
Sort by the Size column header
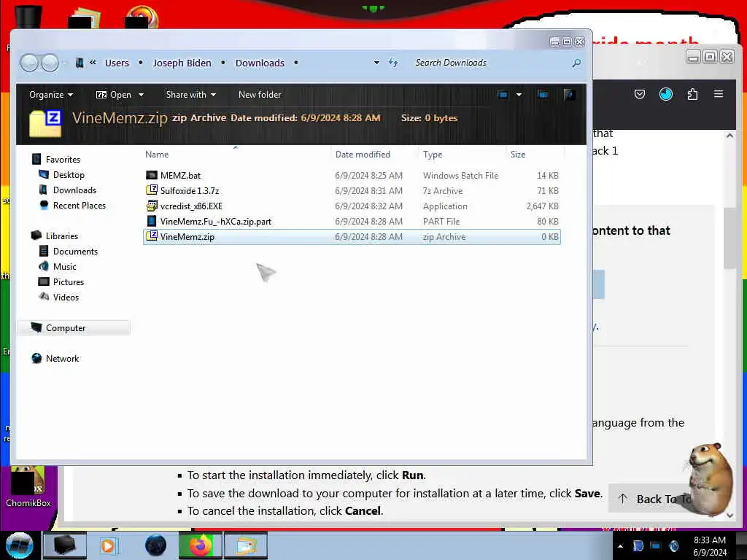(x=518, y=155)
